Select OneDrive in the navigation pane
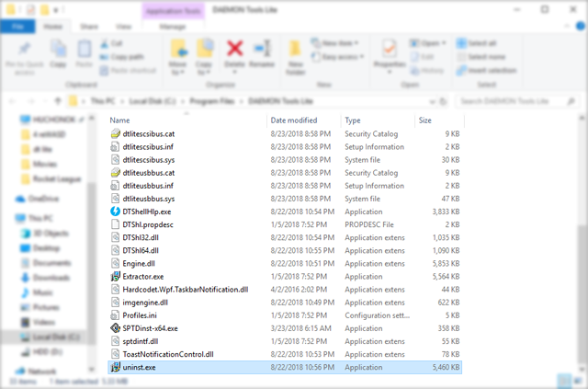Screen dimensions: 588x389 (x=38, y=199)
